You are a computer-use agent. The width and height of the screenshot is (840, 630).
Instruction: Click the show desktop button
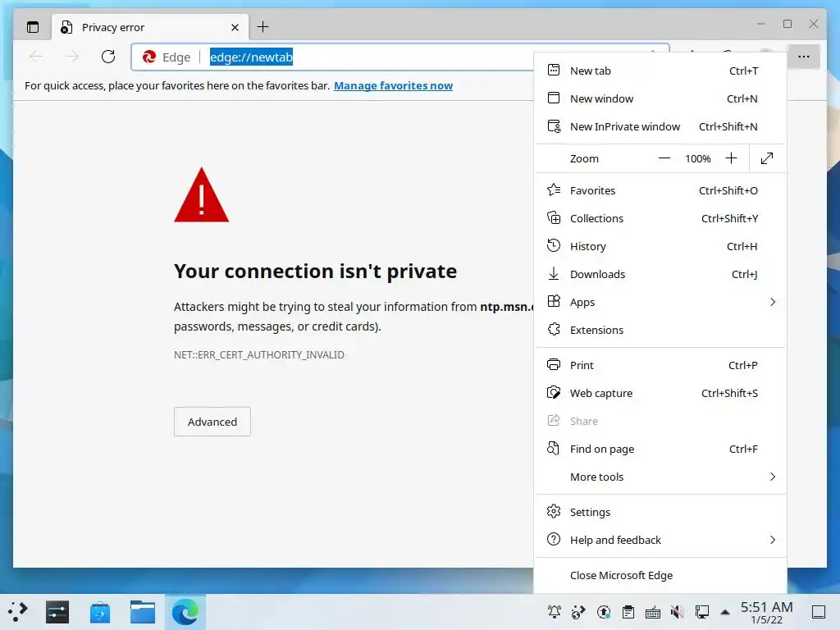coord(818,612)
